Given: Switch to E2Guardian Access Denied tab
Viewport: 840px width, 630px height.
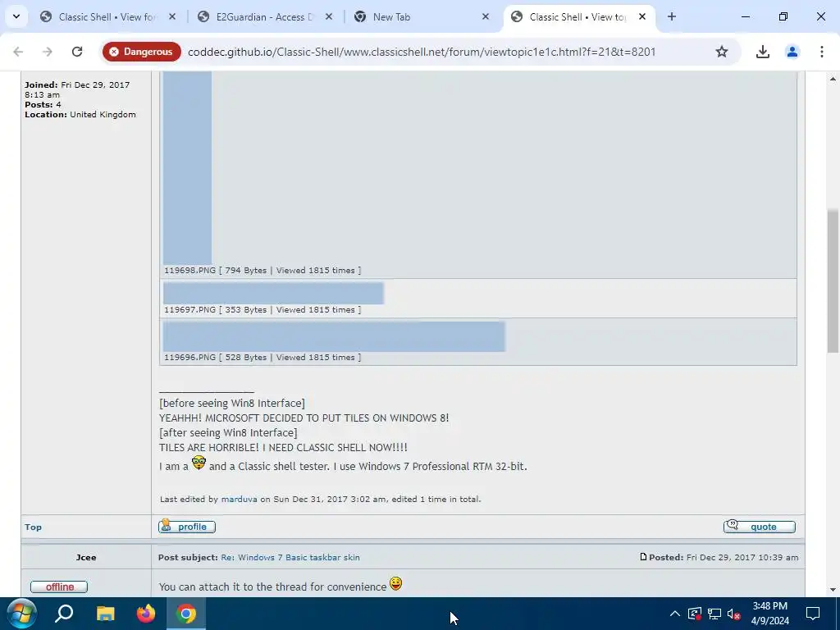Looking at the screenshot, I should [x=264, y=16].
